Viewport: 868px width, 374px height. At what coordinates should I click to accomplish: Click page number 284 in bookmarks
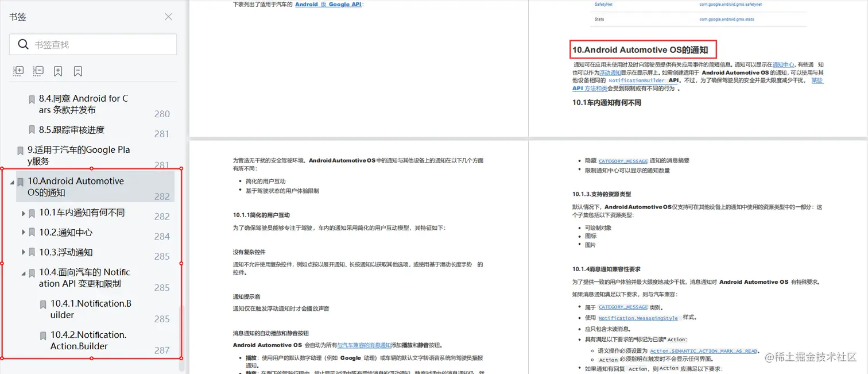(x=162, y=236)
